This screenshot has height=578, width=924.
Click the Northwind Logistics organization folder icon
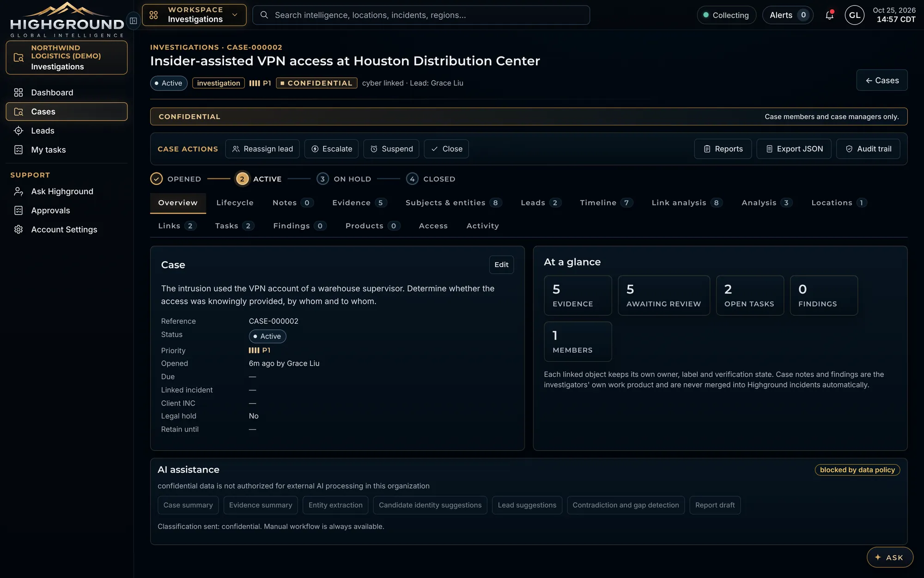click(x=18, y=57)
